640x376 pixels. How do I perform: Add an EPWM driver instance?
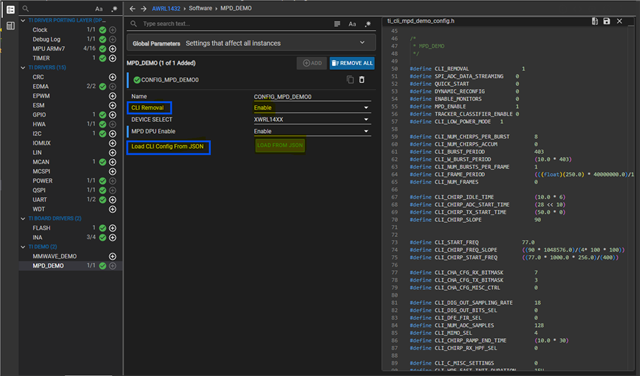(x=113, y=96)
